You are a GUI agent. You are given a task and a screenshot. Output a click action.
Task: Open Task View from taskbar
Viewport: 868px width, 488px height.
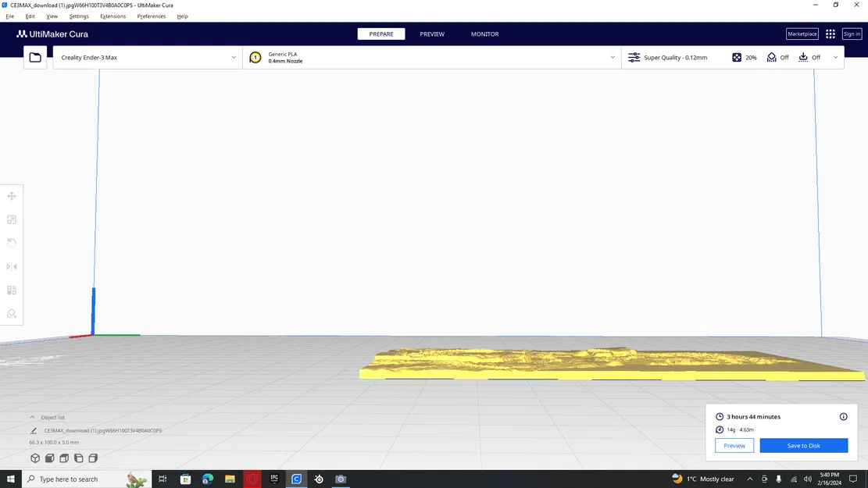(x=163, y=479)
